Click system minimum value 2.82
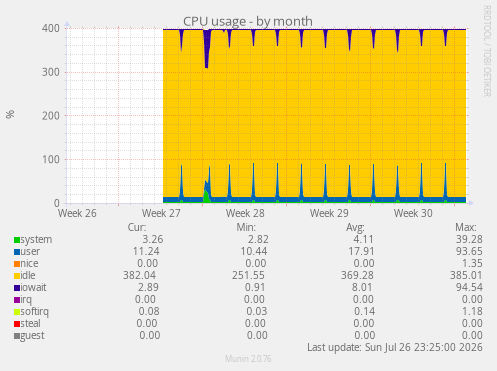Screen dimensions: 497x371 [258, 240]
